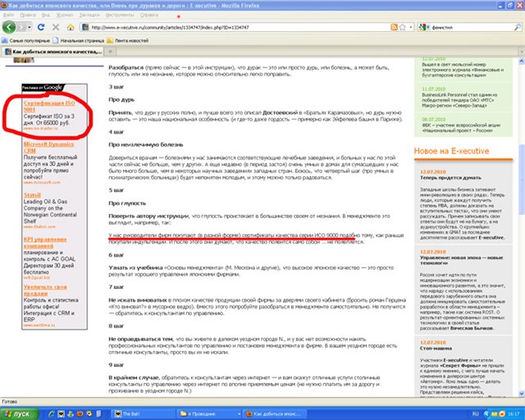Viewport: 525px width, 420px height.
Task: Open the 'Microsoft Dynamics CRM' ad link
Action: (x=48, y=148)
